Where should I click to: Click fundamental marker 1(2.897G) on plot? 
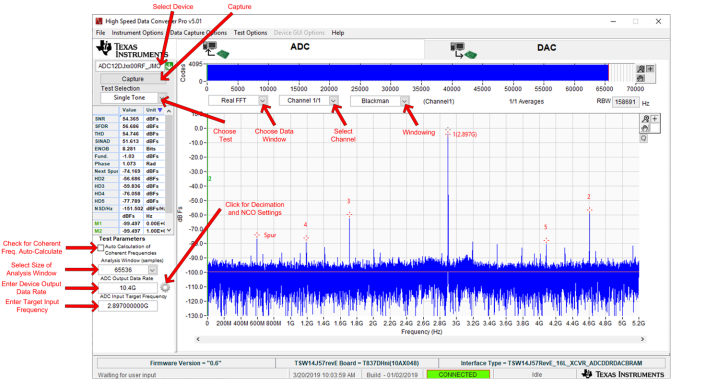448,131
